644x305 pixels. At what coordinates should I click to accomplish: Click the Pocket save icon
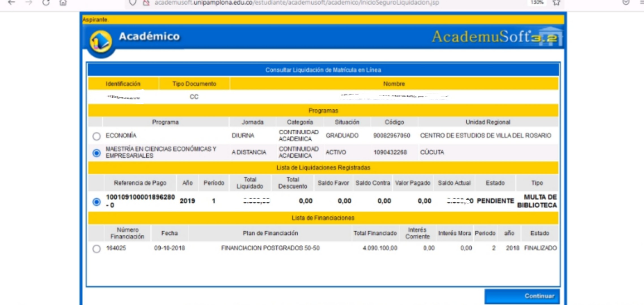pos(626,2)
